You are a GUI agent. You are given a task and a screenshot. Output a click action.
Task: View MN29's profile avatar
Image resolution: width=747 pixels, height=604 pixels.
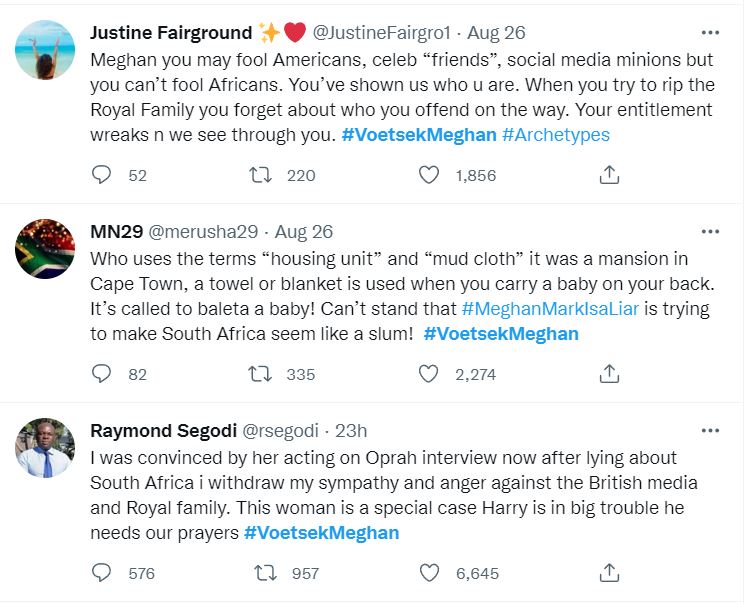pos(46,249)
